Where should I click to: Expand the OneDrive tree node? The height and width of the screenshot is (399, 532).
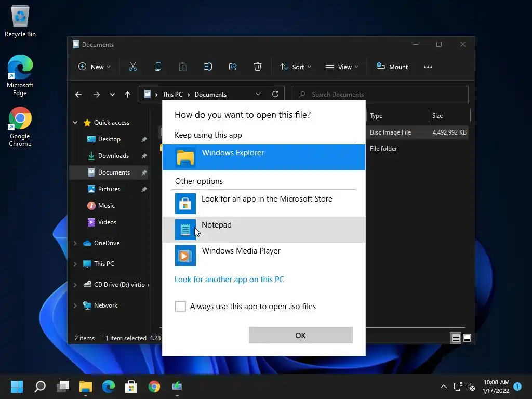[75, 243]
